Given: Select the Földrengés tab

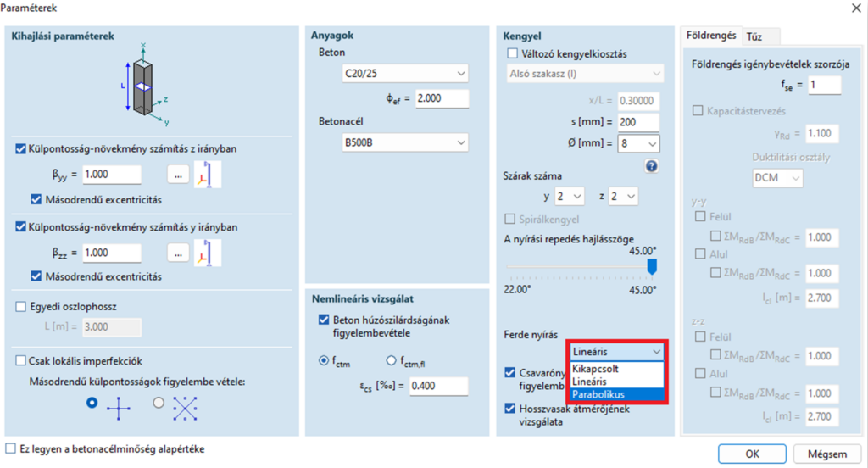Looking at the screenshot, I should (x=710, y=36).
